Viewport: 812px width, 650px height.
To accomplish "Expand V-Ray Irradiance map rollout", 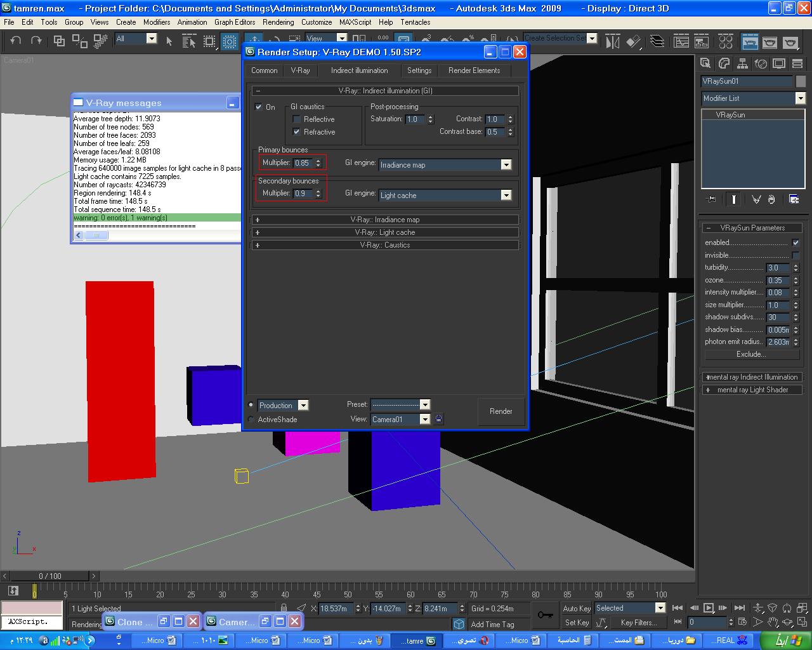I will click(385, 220).
